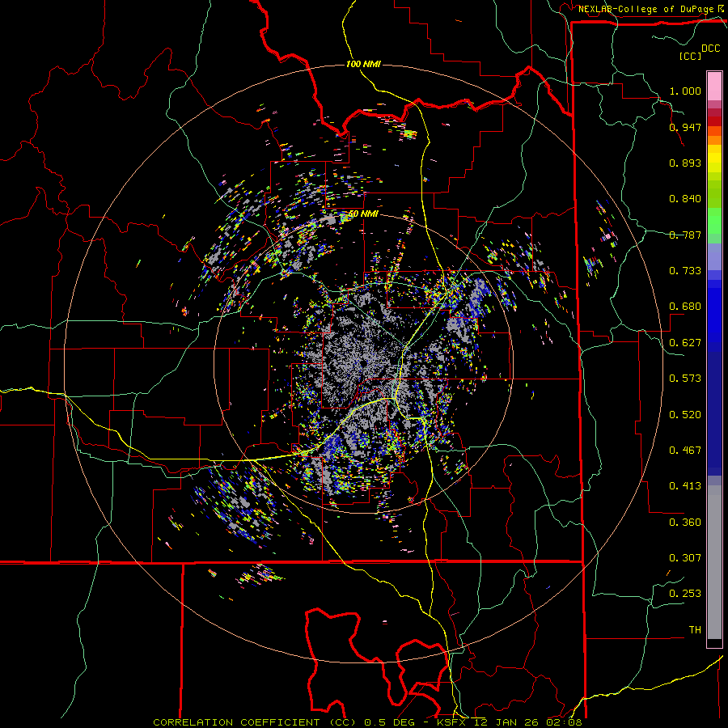Select the 0.840 scale value
The image size is (728, 728).
pos(685,199)
